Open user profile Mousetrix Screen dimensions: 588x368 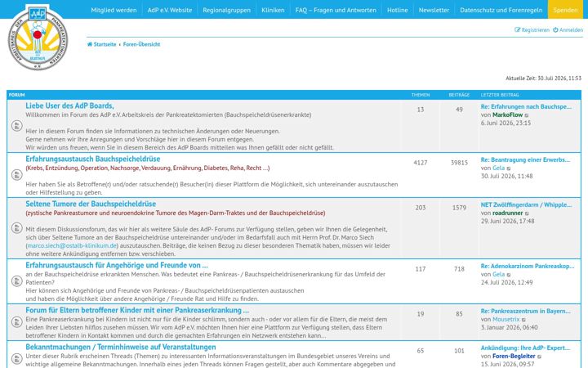pyautogui.click(x=506, y=319)
